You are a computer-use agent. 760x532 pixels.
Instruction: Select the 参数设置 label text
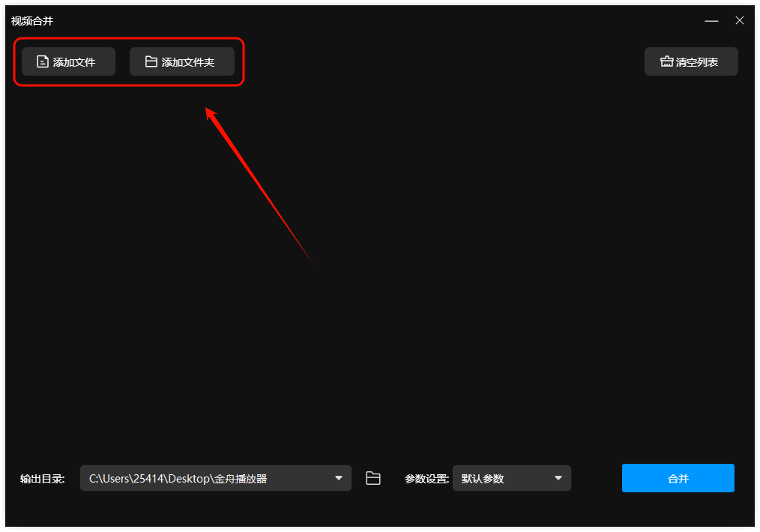(426, 480)
